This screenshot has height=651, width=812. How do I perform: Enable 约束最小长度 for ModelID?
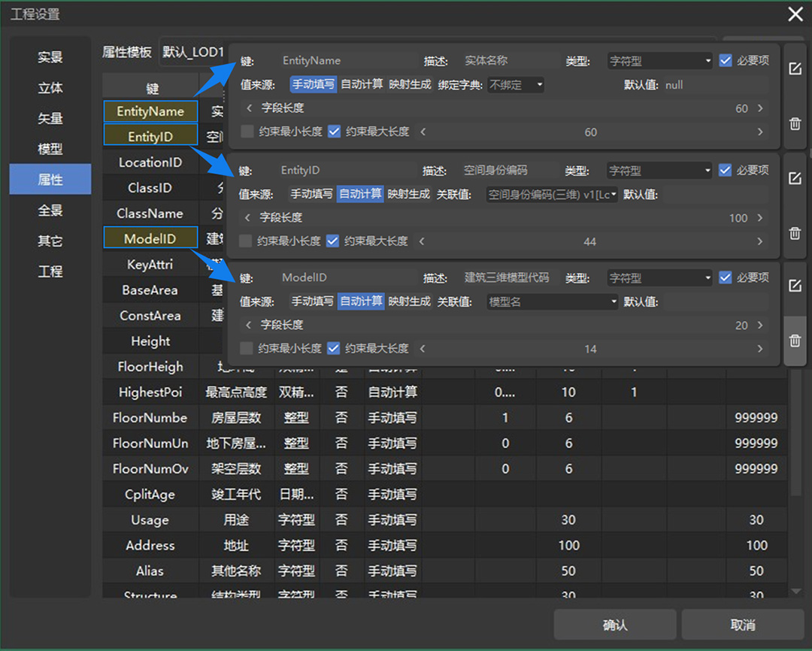coord(247,349)
